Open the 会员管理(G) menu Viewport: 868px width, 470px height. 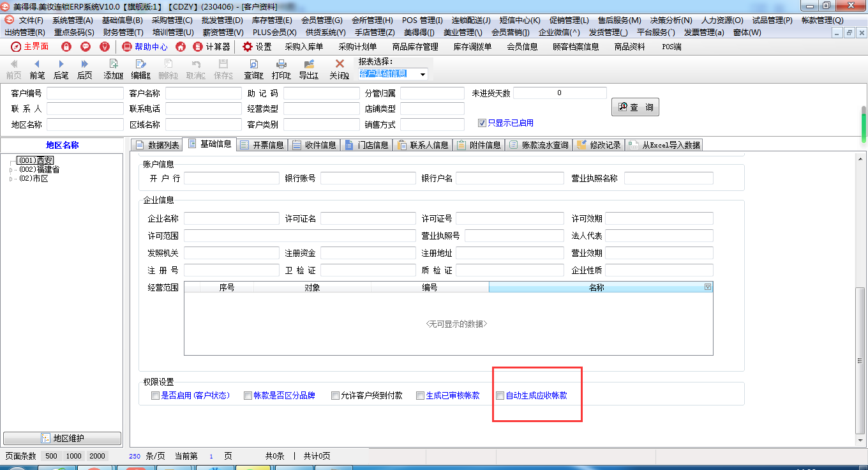(x=322, y=20)
